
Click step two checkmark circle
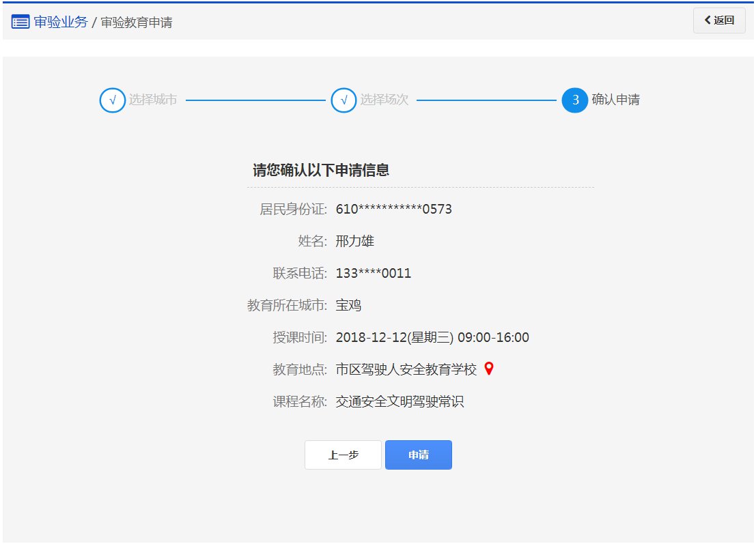click(344, 100)
